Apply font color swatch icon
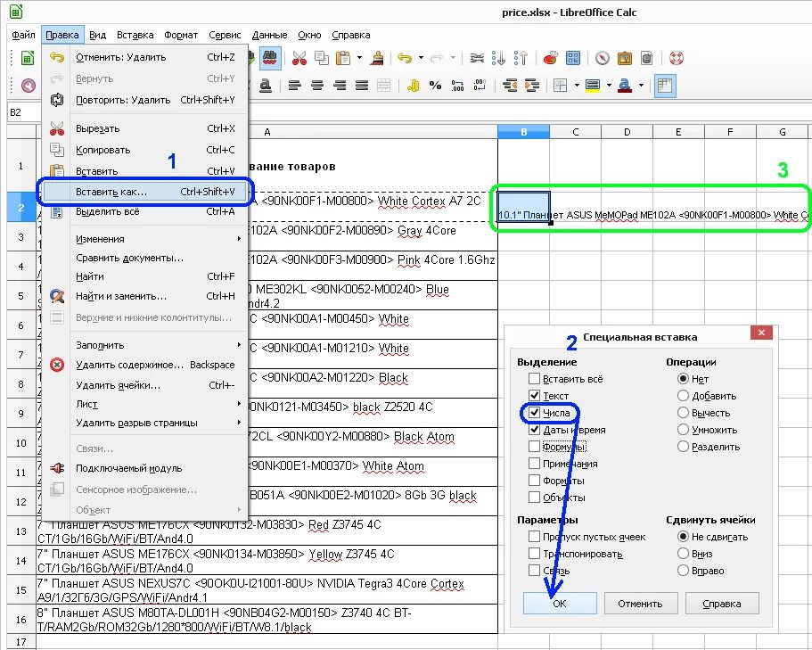Viewport: 812px width, 650px height. pyautogui.click(x=625, y=86)
